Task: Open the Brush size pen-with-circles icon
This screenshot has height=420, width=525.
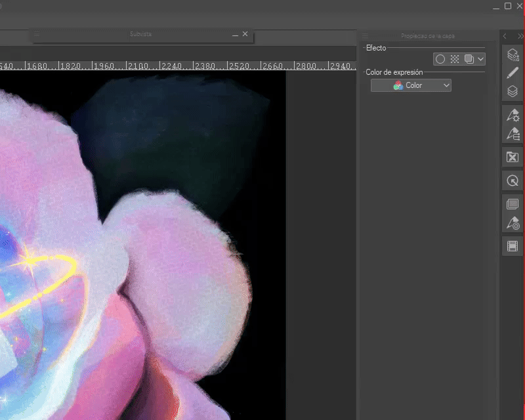Action: (513, 222)
